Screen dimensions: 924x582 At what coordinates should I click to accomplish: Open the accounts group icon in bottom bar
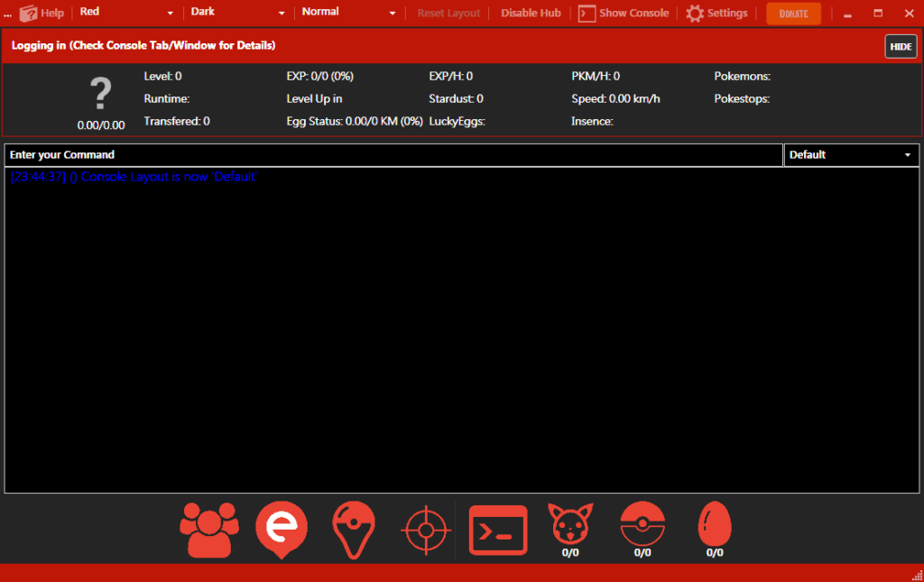point(209,529)
